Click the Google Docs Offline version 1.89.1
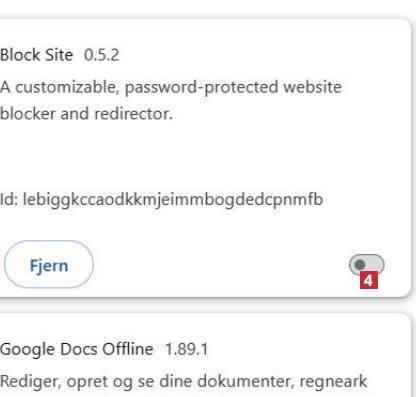Image resolution: width=416 pixels, height=397 pixels. click(x=186, y=349)
